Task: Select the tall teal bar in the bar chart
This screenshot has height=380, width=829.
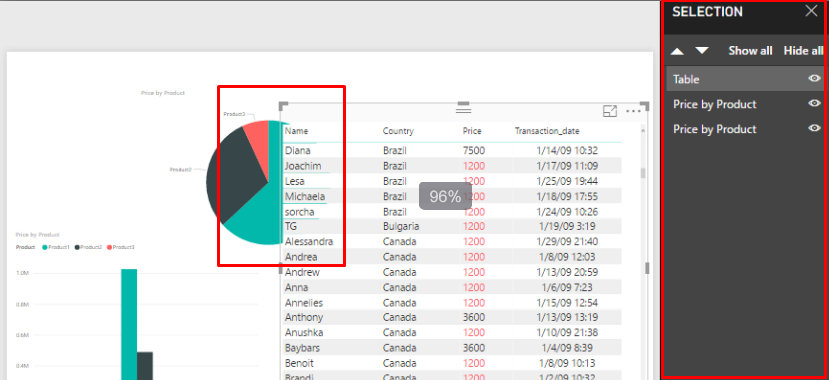Action: (x=129, y=325)
